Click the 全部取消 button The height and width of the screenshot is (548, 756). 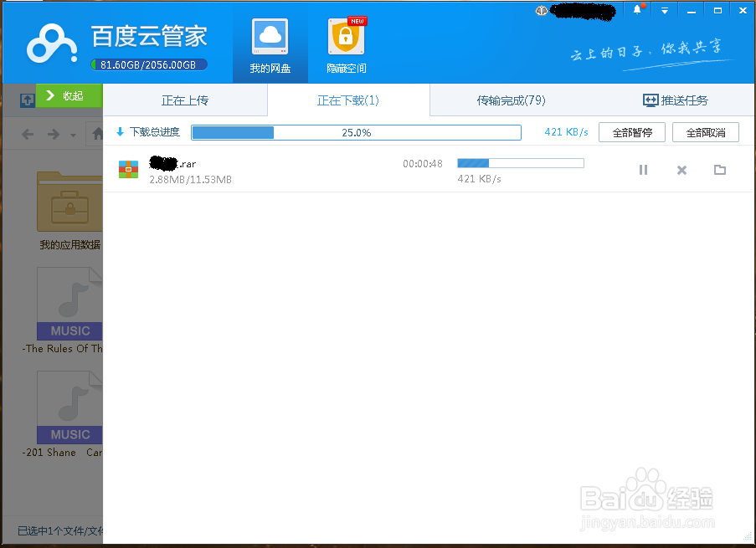706,132
